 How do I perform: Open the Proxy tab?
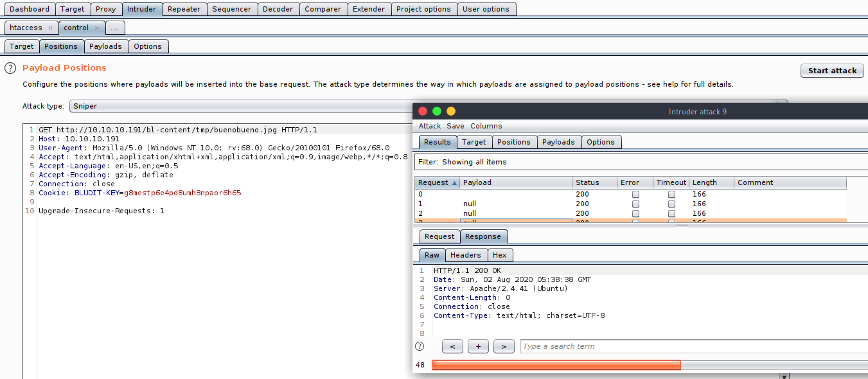pyautogui.click(x=106, y=9)
